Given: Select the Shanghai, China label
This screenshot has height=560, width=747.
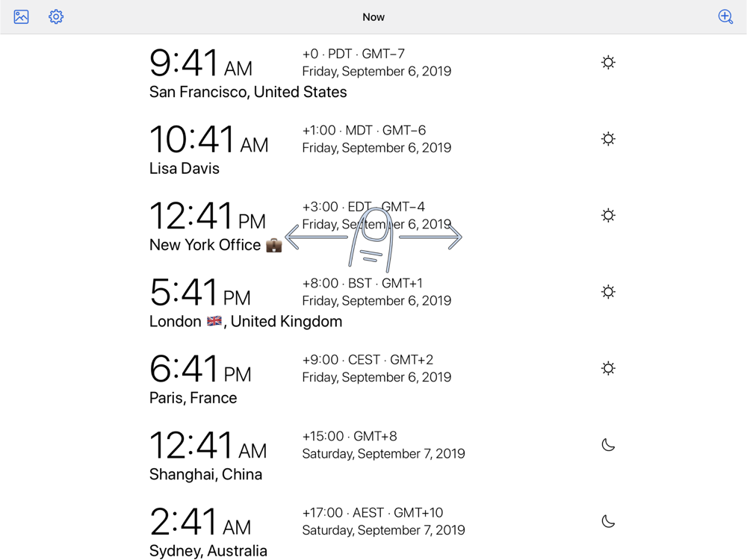Looking at the screenshot, I should [x=205, y=475].
